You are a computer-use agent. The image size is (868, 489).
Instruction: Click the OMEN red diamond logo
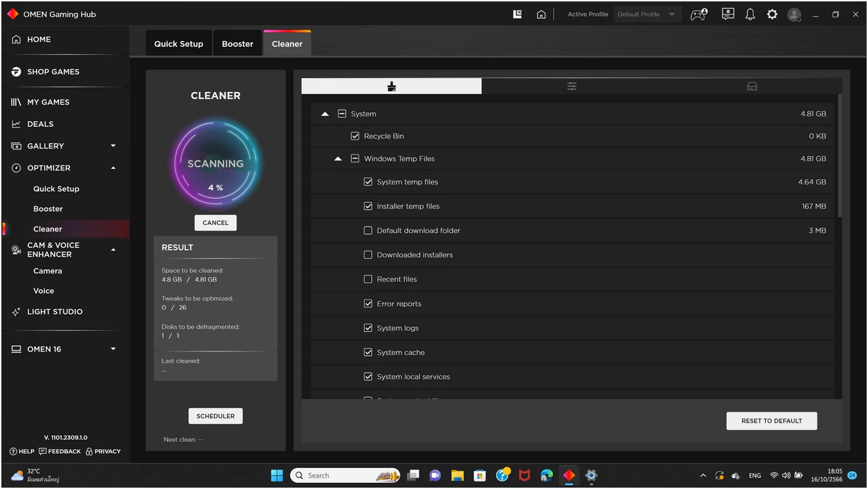pos(12,14)
